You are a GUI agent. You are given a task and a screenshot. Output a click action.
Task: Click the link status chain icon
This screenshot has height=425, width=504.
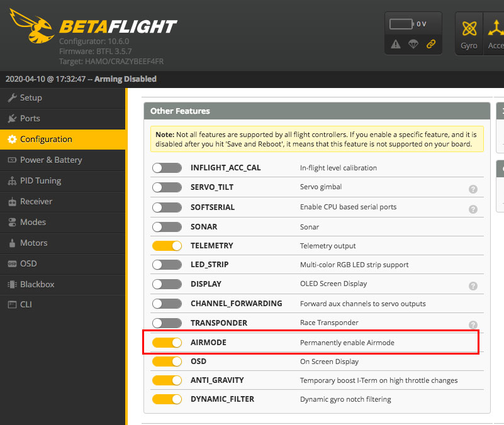(x=431, y=44)
